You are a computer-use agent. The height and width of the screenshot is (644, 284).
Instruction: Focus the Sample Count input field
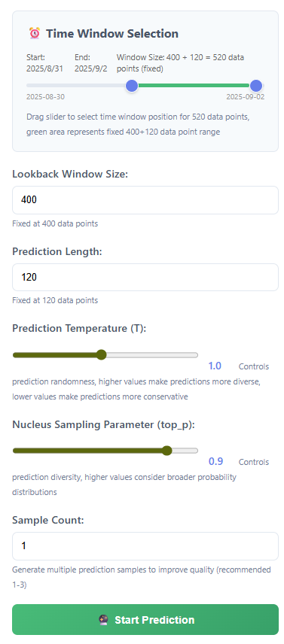145,546
